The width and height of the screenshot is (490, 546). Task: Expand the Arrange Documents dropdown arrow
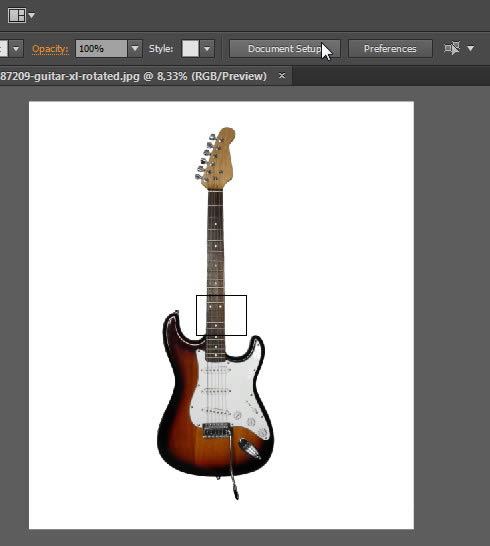pyautogui.click(x=32, y=16)
